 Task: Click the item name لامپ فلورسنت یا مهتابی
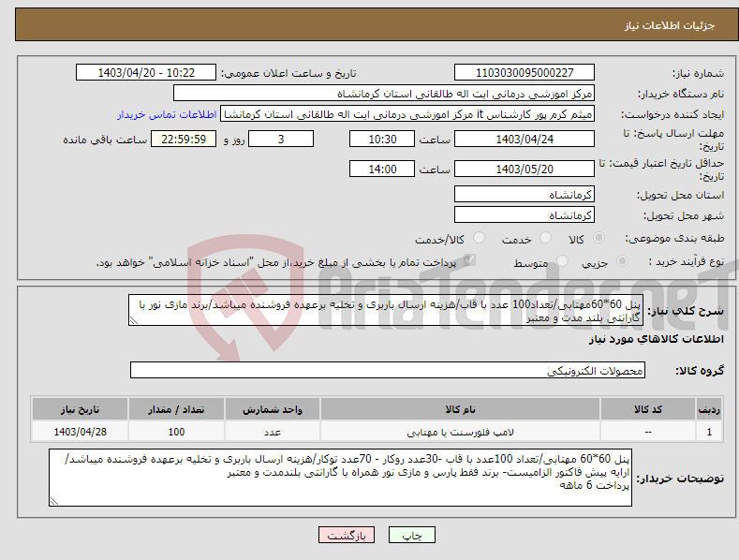[460, 432]
